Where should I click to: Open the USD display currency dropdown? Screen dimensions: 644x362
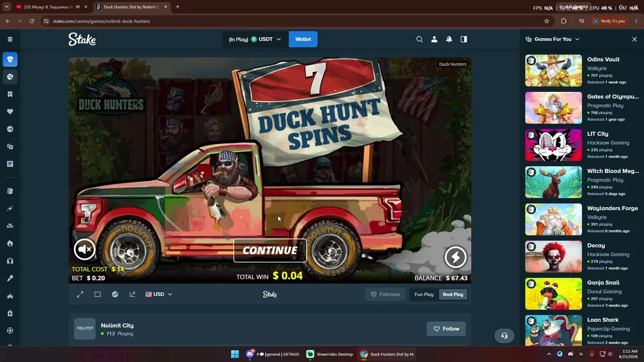(x=159, y=295)
